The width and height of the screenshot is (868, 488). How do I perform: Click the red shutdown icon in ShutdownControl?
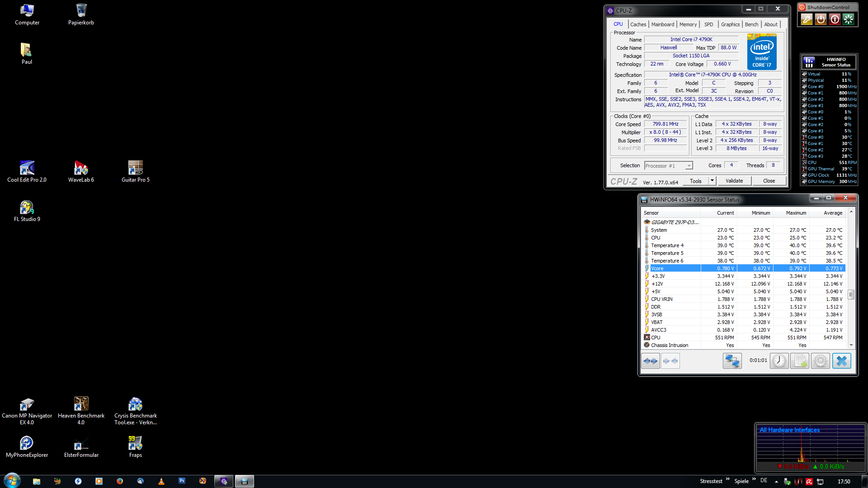point(835,19)
